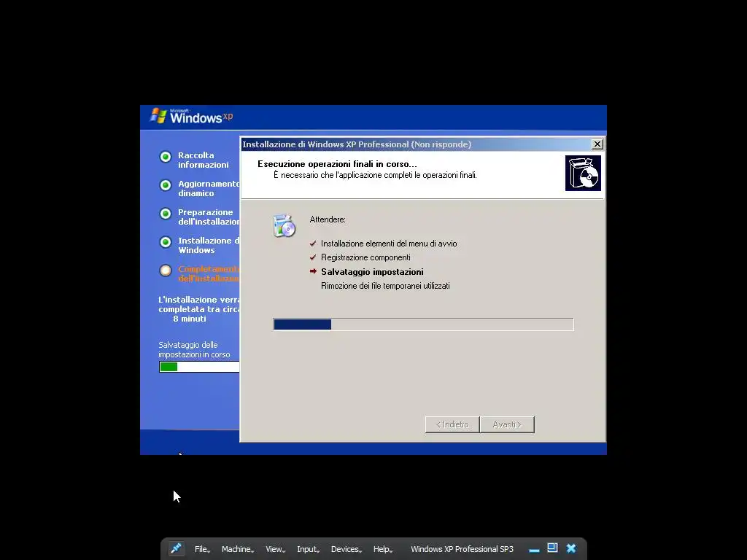This screenshot has height=560, width=747.
Task: Click the 'Windows XP Professional SP3' VM title
Action: tap(462, 549)
